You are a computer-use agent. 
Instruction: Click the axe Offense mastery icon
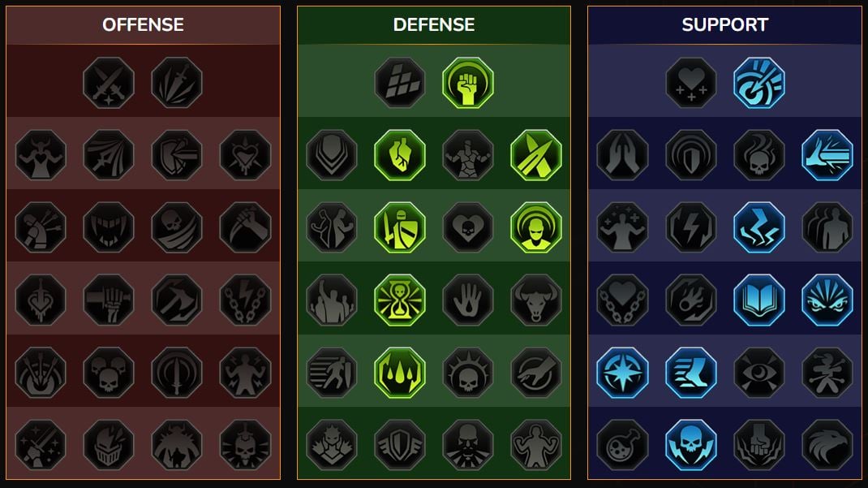(x=177, y=300)
